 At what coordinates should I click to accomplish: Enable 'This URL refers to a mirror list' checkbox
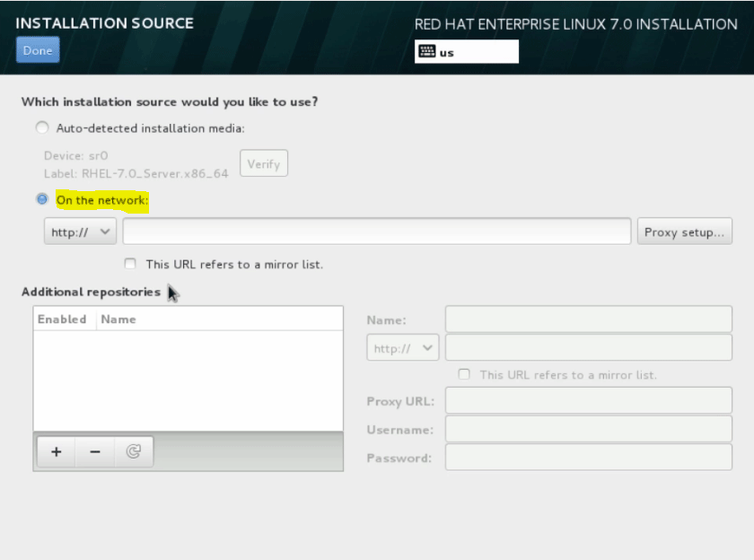click(130, 264)
